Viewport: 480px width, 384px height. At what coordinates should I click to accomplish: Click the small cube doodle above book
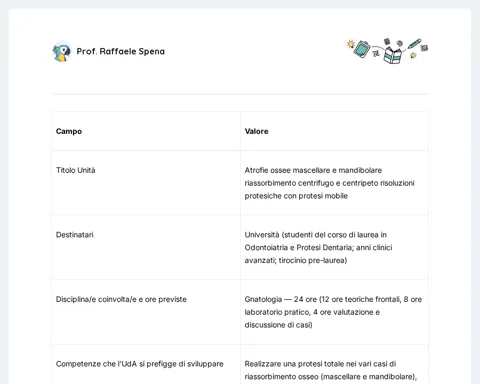click(387, 41)
